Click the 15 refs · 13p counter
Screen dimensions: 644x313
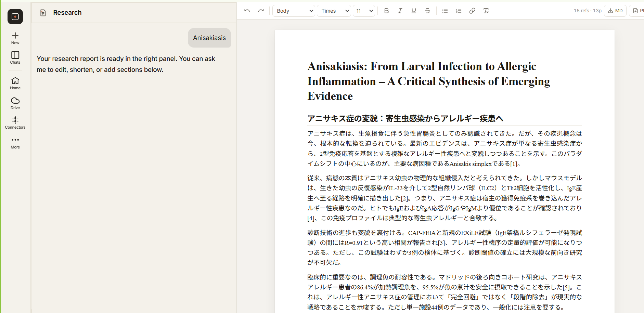pos(588,11)
